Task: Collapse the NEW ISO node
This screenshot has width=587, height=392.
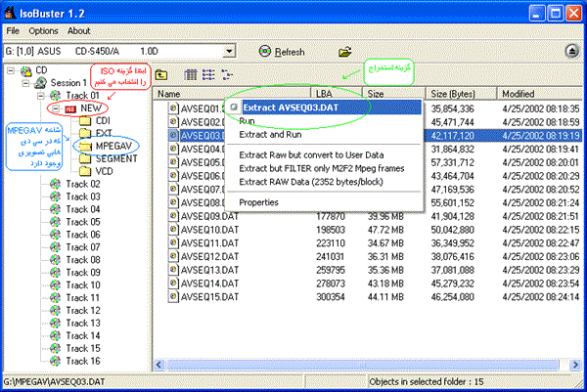Action: (x=56, y=109)
